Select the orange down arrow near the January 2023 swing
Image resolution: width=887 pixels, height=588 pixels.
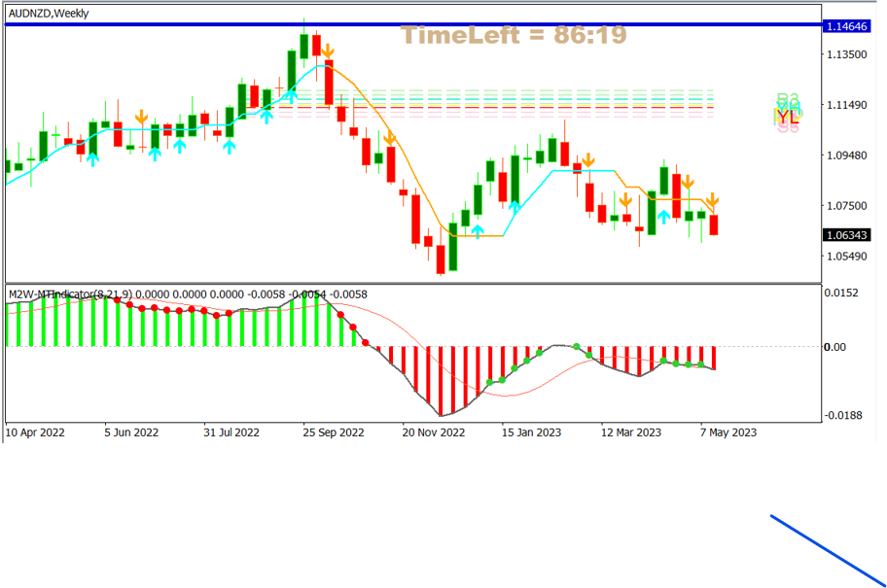point(589,159)
